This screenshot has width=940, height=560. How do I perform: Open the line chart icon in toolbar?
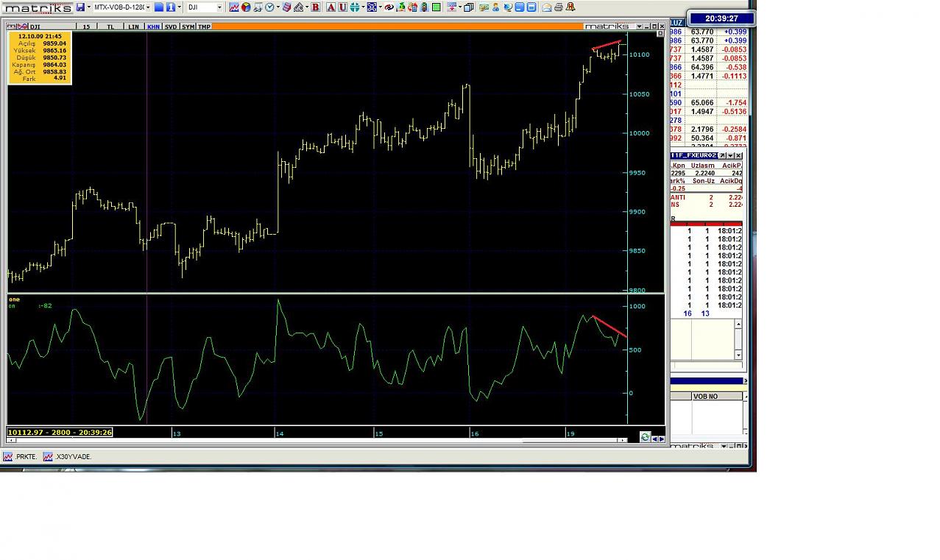click(x=234, y=7)
